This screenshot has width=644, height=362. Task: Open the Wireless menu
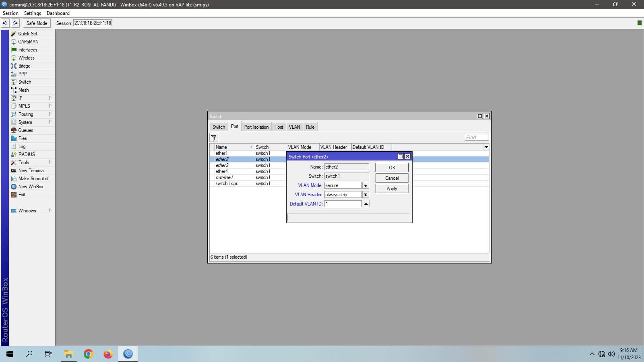[32, 58]
